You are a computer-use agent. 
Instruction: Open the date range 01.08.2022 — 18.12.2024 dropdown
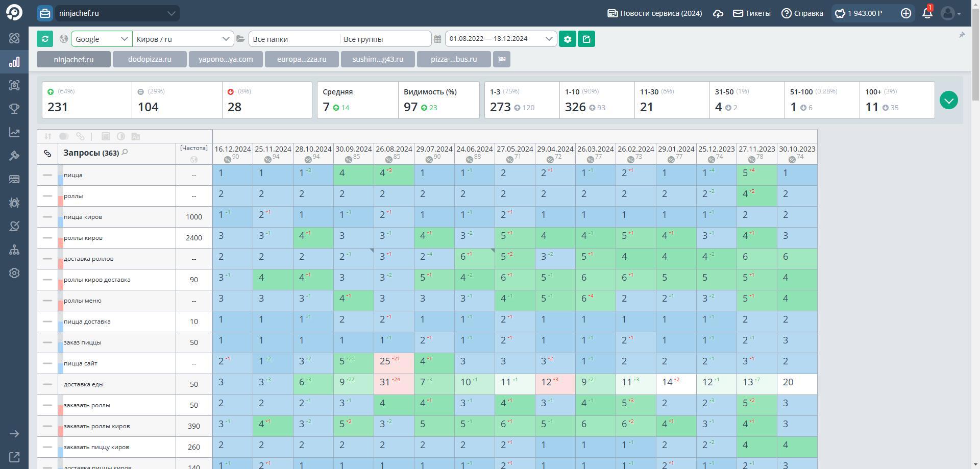(501, 39)
